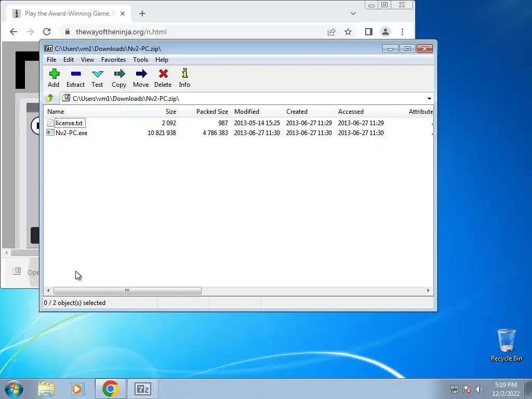Switch to Chrome in the taskbar
Screen dimensions: 532x399
tap(110, 389)
